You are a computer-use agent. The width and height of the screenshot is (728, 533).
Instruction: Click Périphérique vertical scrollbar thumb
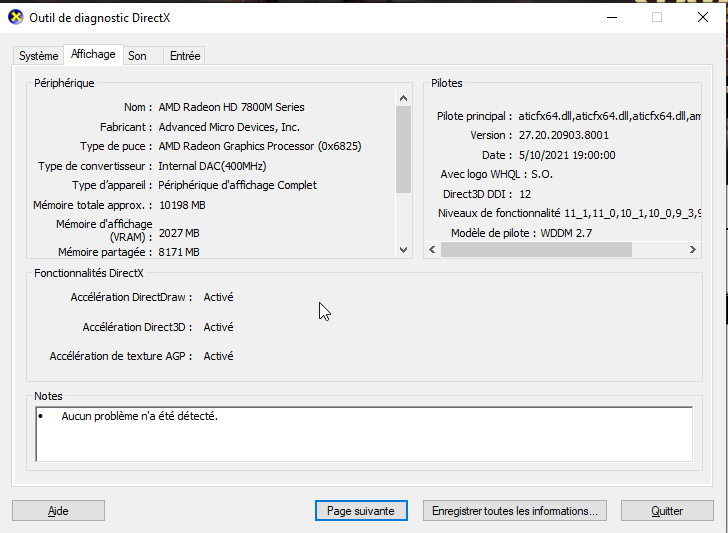[403, 149]
